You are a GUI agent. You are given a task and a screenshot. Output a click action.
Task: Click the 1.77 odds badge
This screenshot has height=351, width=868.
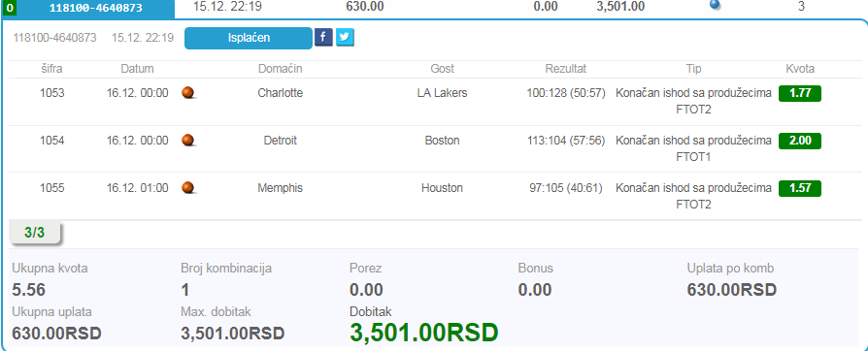800,93
